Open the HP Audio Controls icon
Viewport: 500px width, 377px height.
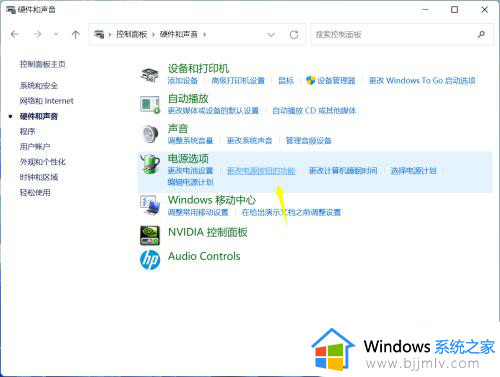(150, 260)
